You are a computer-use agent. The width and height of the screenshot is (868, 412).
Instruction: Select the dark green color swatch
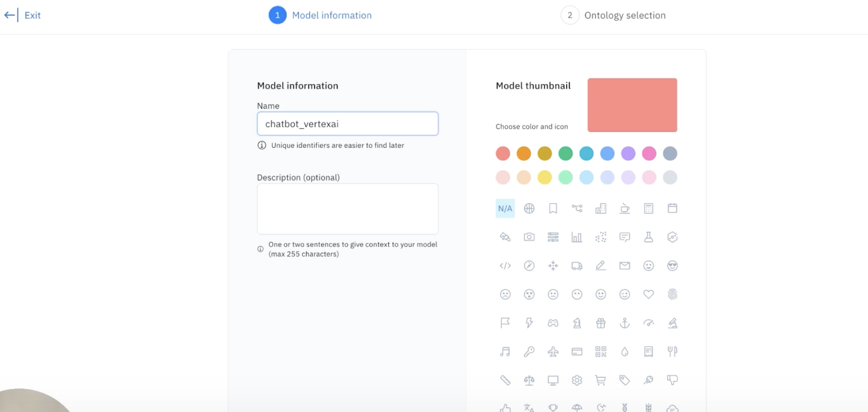pyautogui.click(x=566, y=154)
